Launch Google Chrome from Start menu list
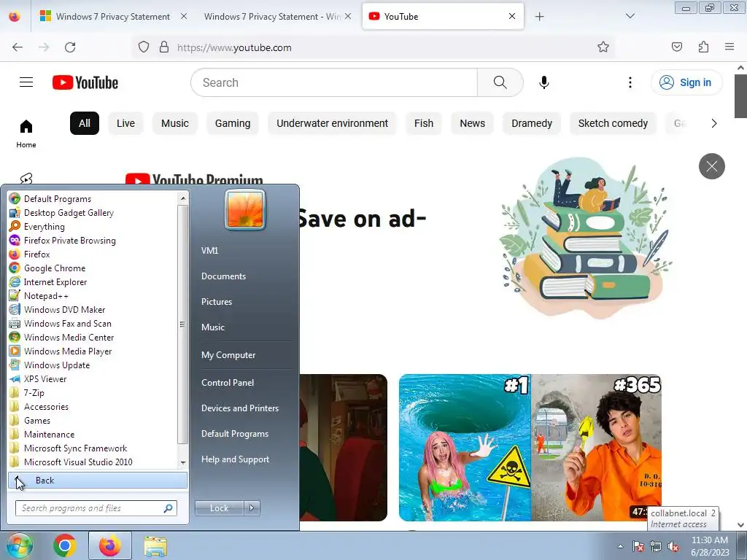Screen dimensions: 747x560 tap(54, 268)
